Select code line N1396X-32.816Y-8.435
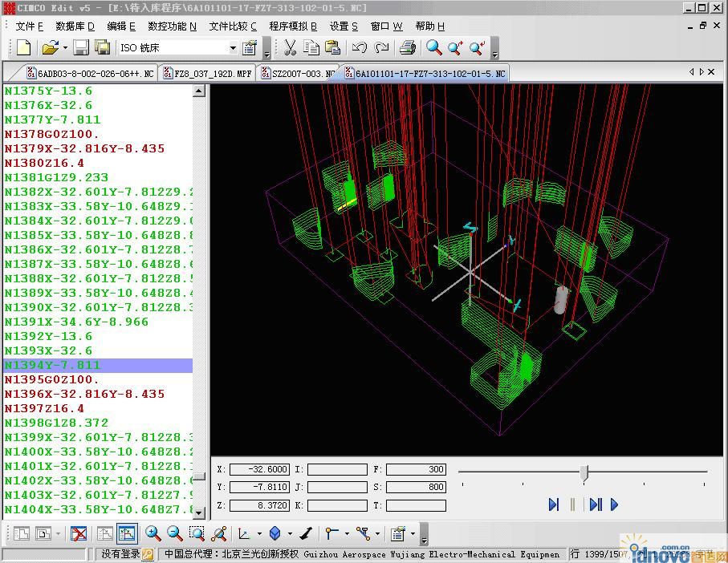 (84, 394)
